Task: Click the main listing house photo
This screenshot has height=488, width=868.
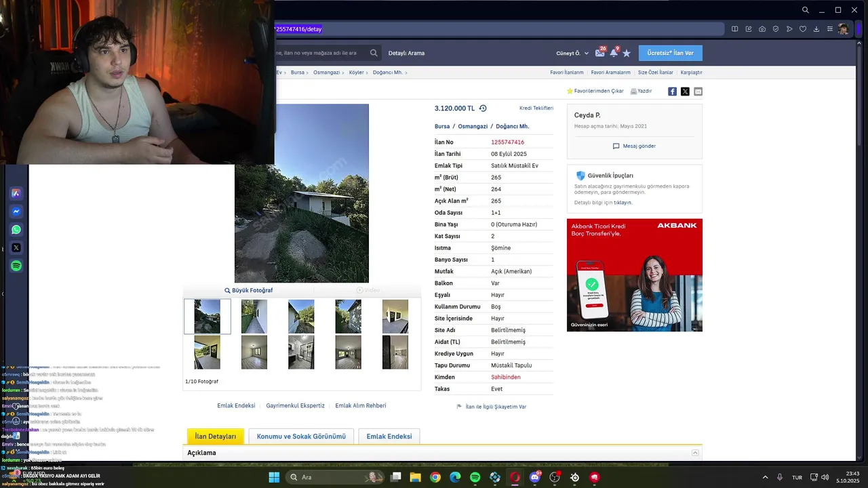Action: pos(302,193)
